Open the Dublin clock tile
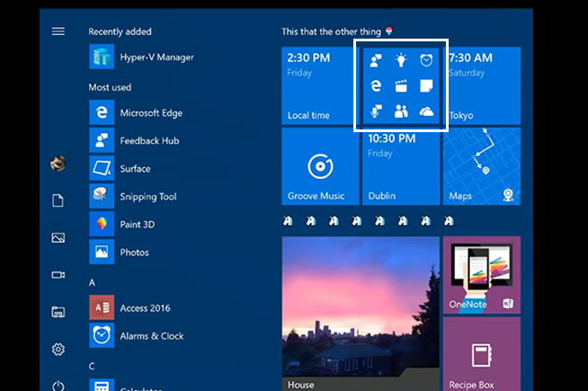 (x=401, y=168)
